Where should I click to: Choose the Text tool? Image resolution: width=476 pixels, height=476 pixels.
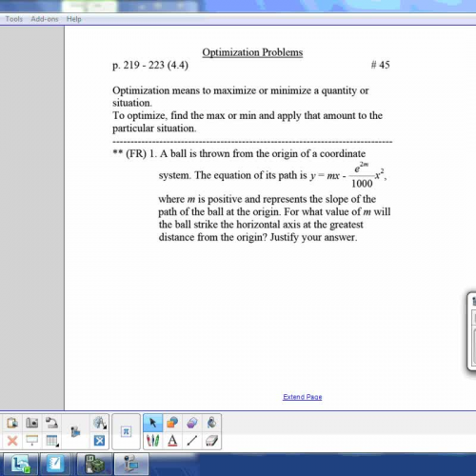[x=172, y=441]
